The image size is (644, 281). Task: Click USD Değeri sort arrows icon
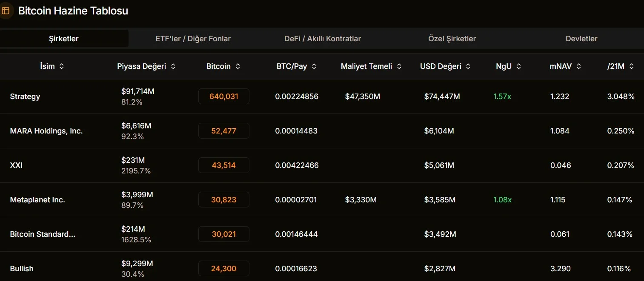pos(468,66)
